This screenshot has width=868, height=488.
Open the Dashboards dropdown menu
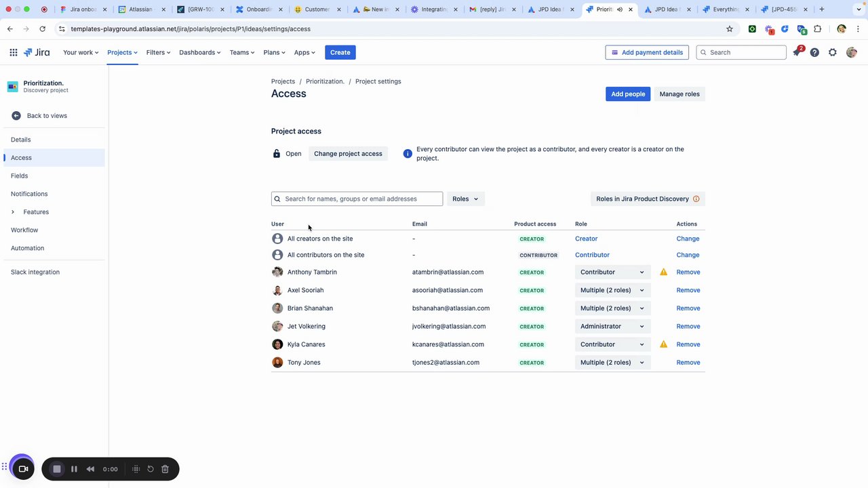200,52
